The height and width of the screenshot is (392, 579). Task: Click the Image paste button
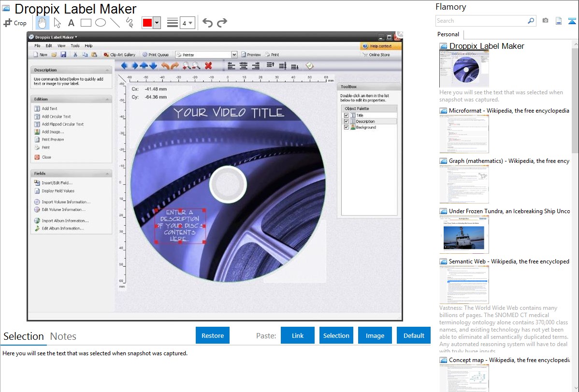375,335
